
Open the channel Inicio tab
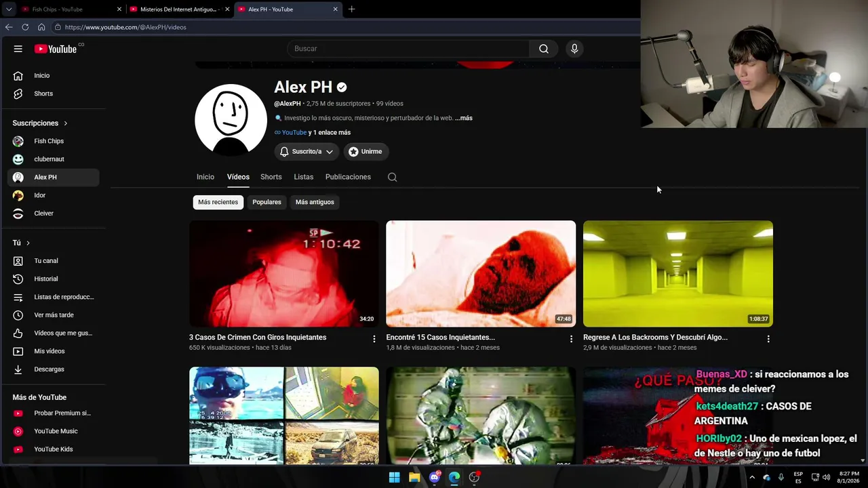[205, 177]
